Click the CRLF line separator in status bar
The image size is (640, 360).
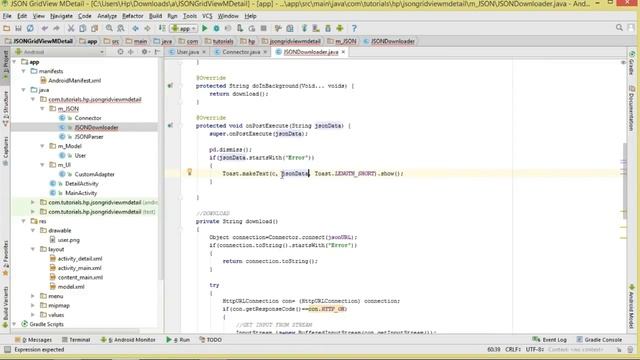(513, 349)
